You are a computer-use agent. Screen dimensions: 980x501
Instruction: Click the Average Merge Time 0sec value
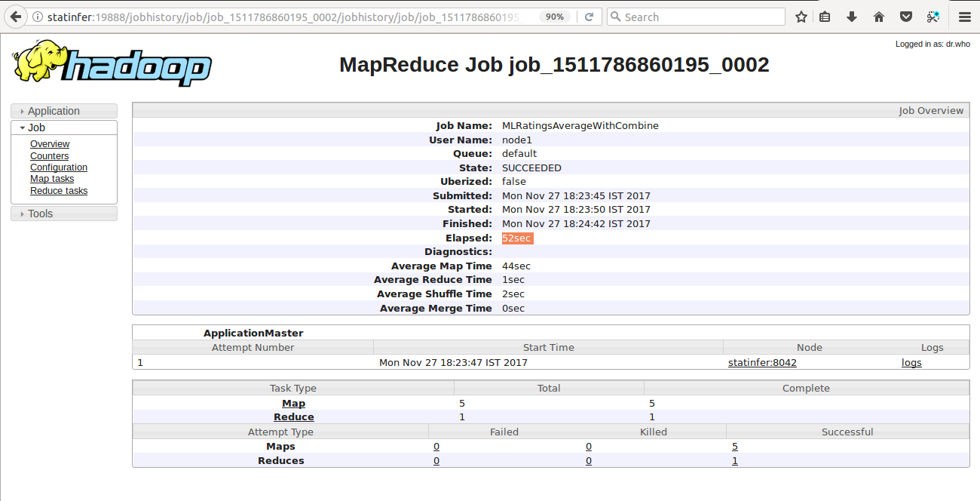[513, 309]
